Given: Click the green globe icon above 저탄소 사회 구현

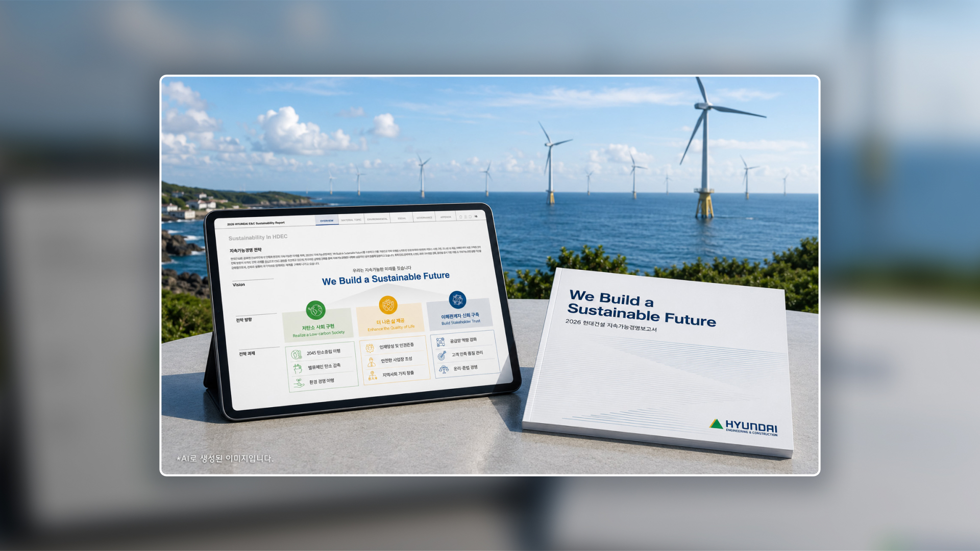Looking at the screenshot, I should (x=315, y=310).
